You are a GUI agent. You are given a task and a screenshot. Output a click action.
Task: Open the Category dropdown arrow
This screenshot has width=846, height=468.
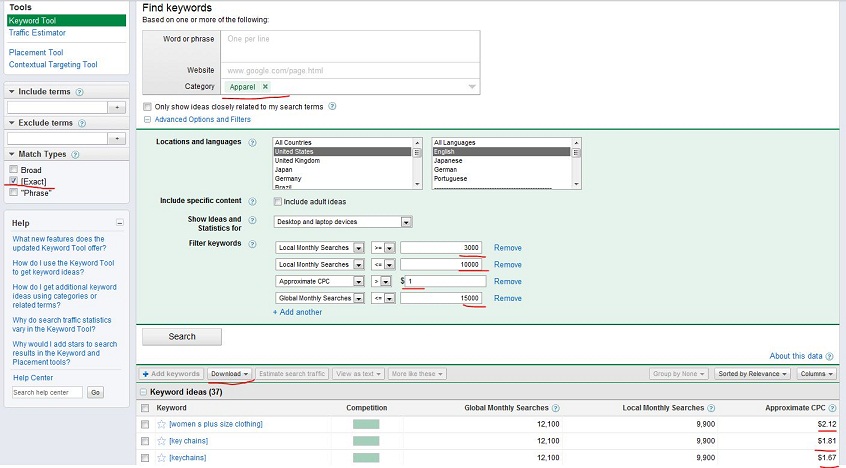click(472, 87)
